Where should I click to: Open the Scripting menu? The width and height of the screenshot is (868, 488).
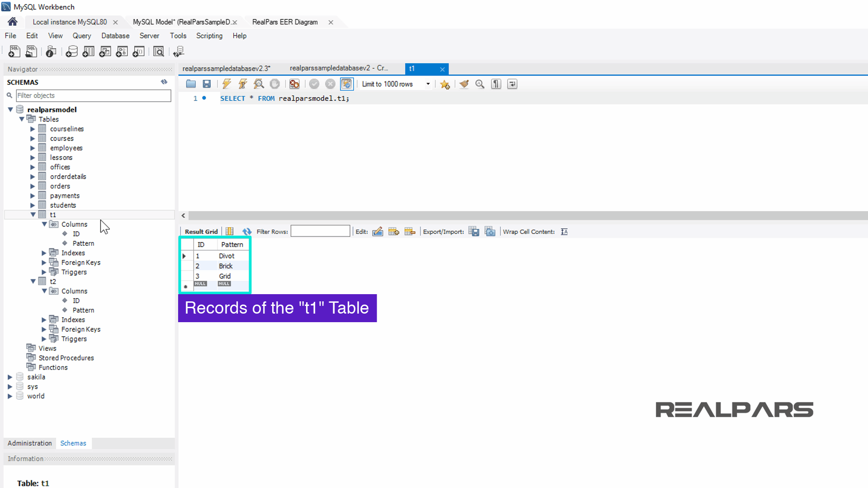point(209,36)
